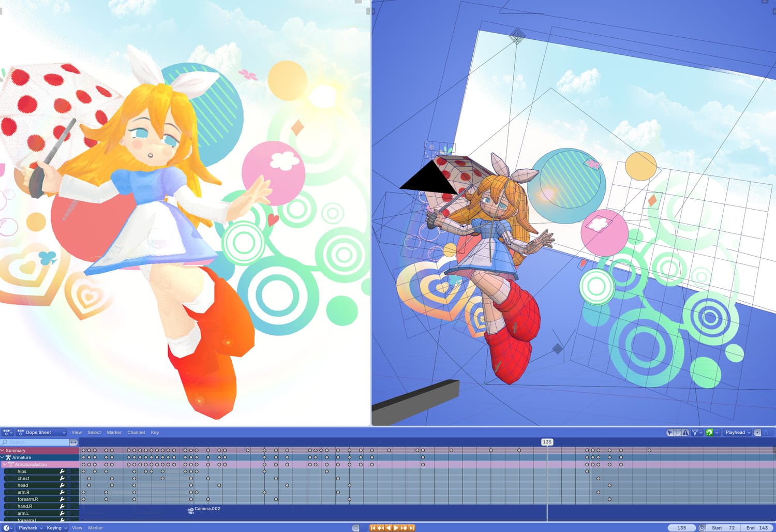
Task: Toggle modifiers wrench on head channel
Action: tap(62, 485)
